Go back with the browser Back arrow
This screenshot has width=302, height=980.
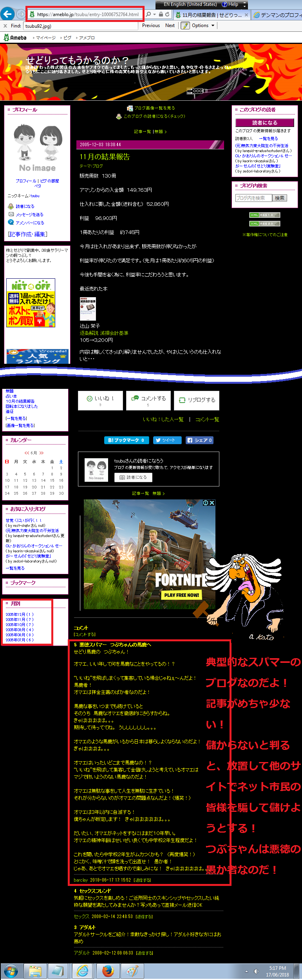point(7,14)
